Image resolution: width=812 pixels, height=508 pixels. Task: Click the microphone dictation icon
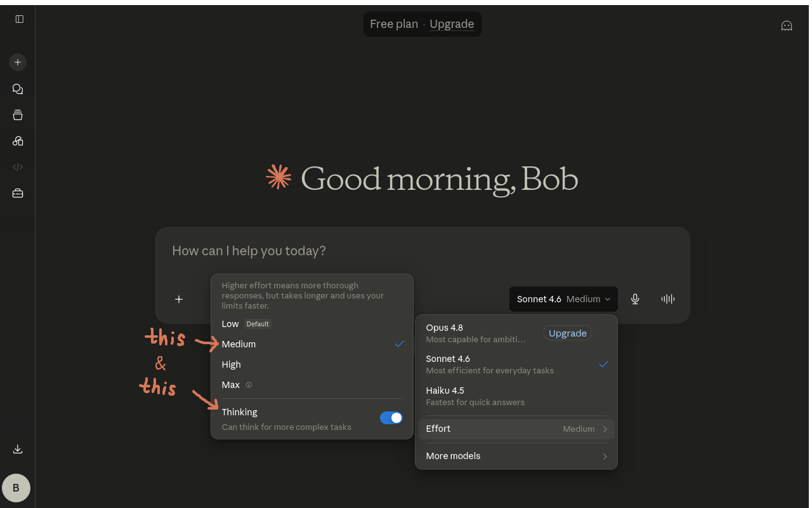point(635,299)
